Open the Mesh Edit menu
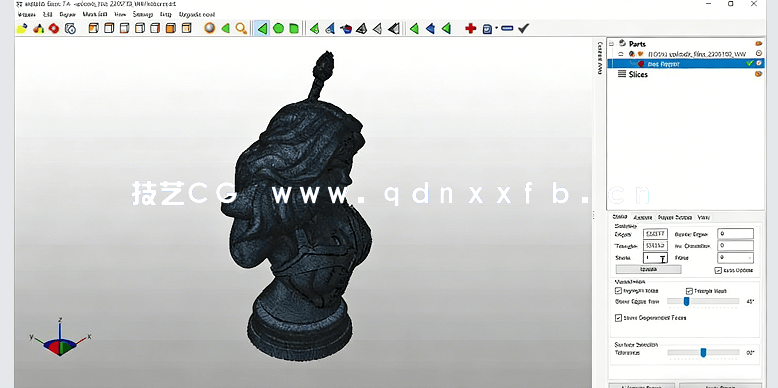778x388 pixels. 95,14
